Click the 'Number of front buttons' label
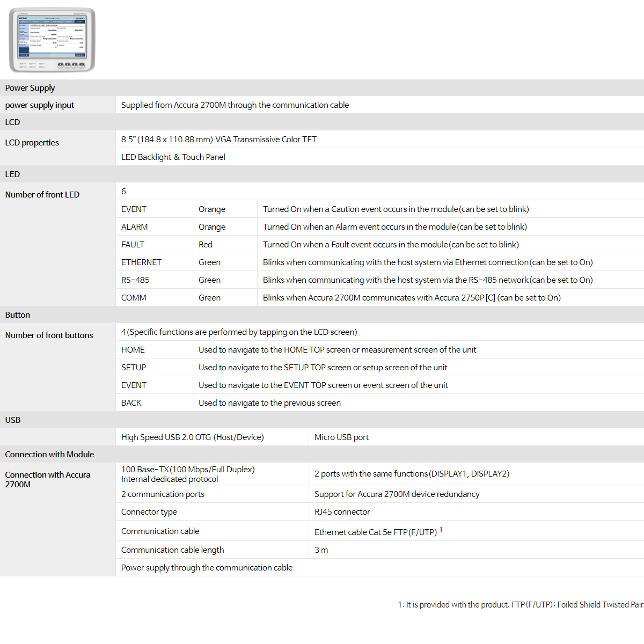Image resolution: width=644 pixels, height=644 pixels. (x=49, y=335)
